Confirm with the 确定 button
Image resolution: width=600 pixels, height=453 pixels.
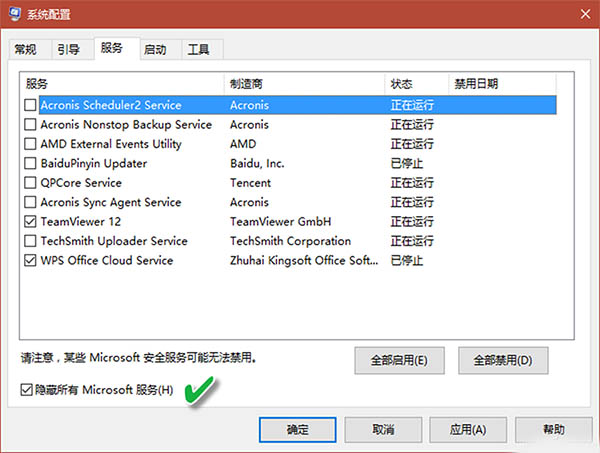(297, 429)
